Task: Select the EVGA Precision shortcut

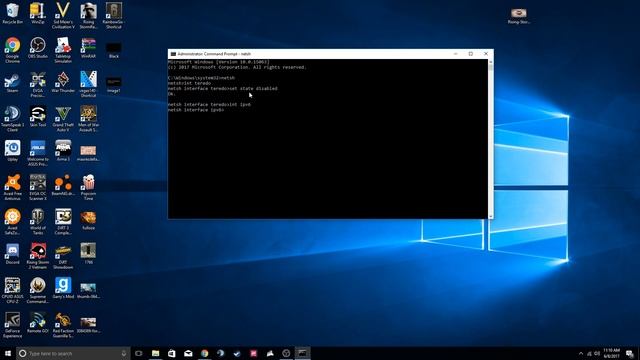Action: (x=38, y=84)
